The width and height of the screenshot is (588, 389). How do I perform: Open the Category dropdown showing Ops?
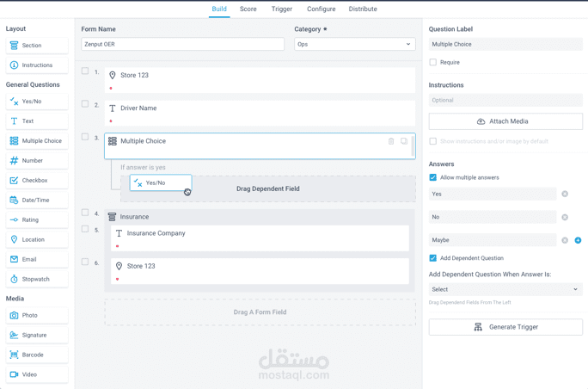coord(355,44)
